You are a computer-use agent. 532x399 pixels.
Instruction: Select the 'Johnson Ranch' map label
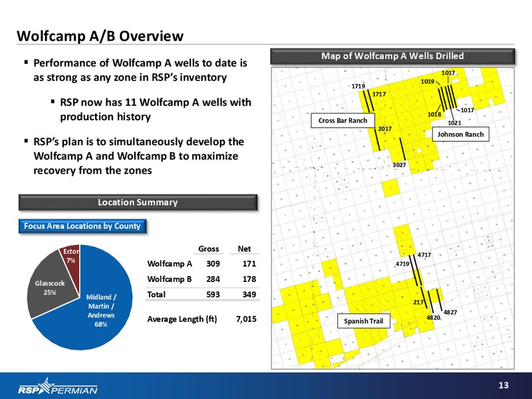click(460, 134)
